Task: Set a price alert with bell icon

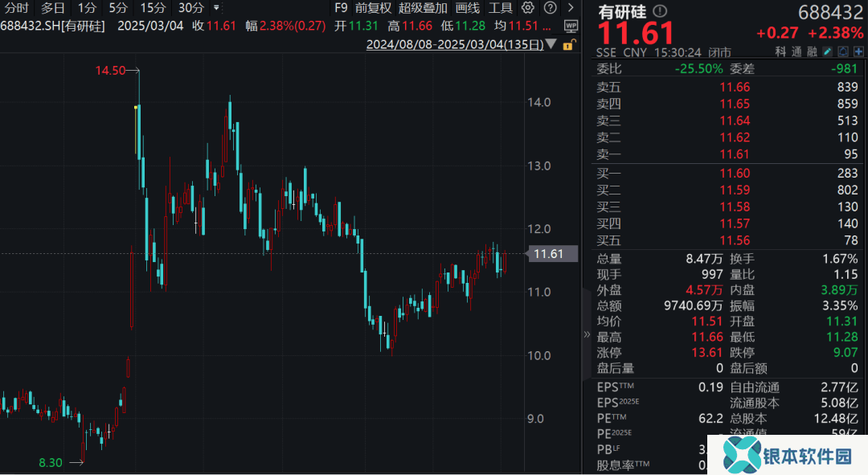Action: (844, 51)
